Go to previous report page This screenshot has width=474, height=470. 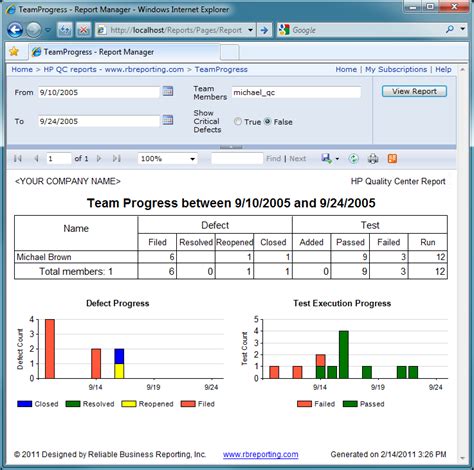(x=36, y=158)
